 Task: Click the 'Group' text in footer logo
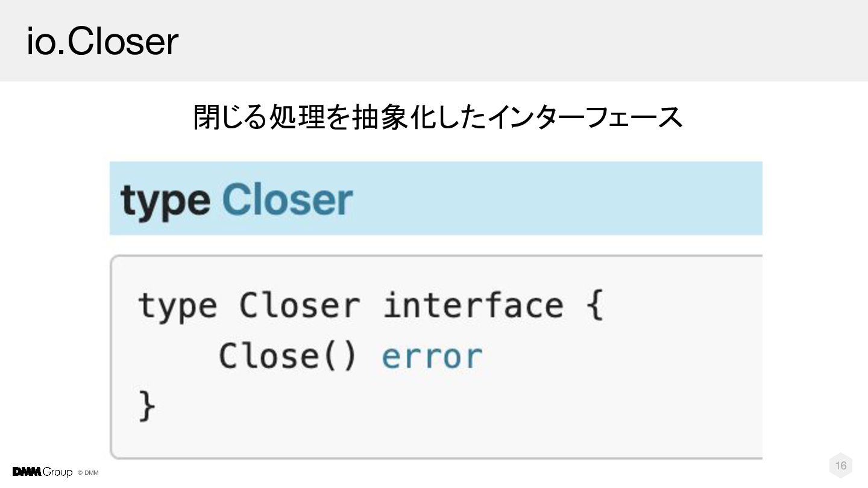pyautogui.click(x=57, y=472)
